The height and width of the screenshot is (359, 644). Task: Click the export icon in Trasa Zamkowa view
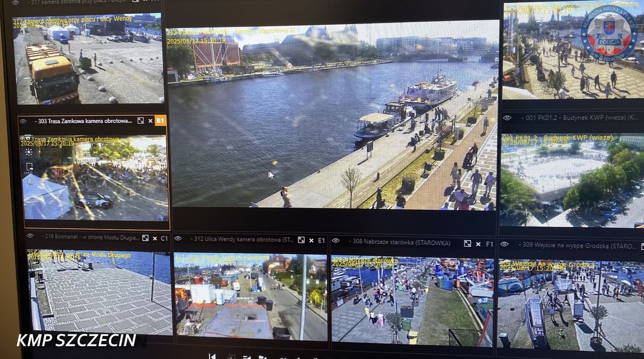coord(29,167)
